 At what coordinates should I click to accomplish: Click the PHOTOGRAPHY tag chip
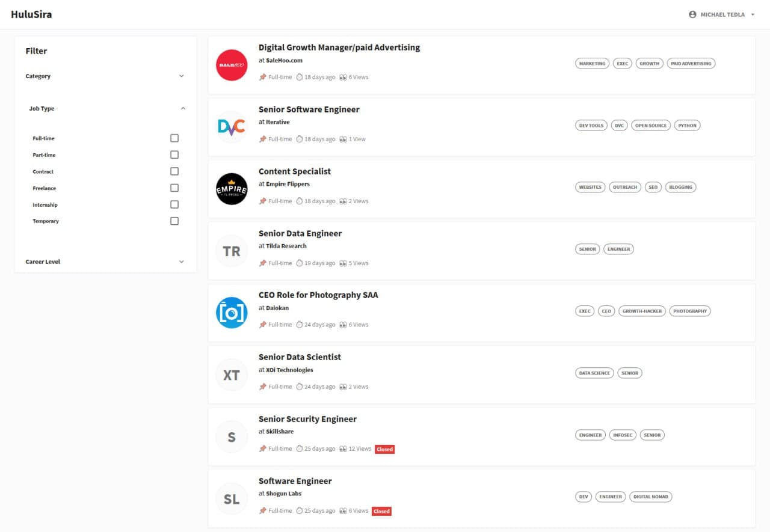(689, 311)
